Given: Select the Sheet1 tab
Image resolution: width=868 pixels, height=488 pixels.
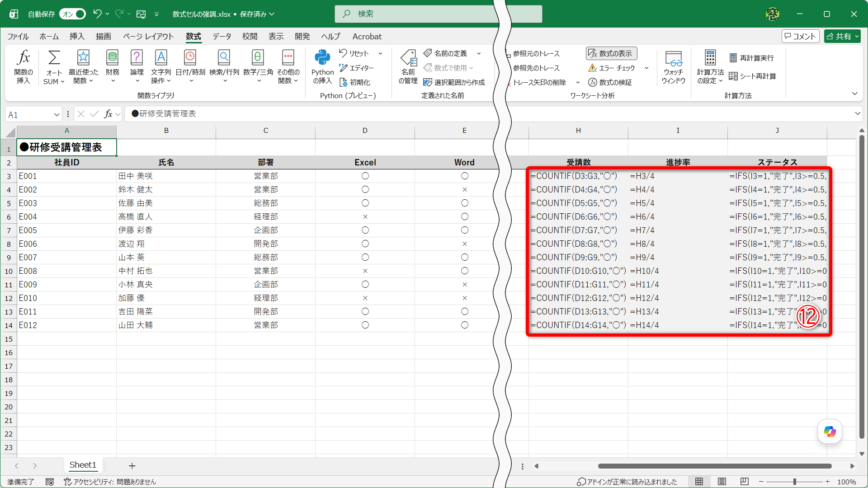Looking at the screenshot, I should point(83,465).
